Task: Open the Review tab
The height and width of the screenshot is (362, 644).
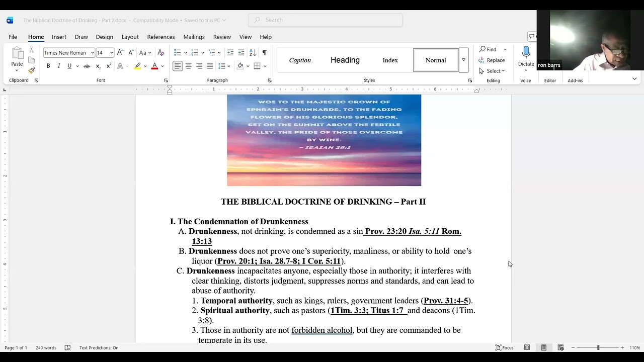Action: click(222, 37)
